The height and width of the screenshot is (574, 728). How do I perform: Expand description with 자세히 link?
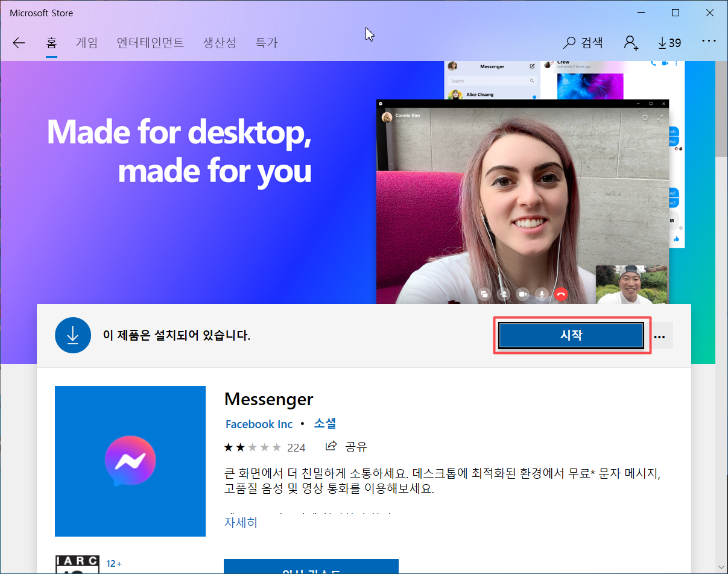click(241, 522)
